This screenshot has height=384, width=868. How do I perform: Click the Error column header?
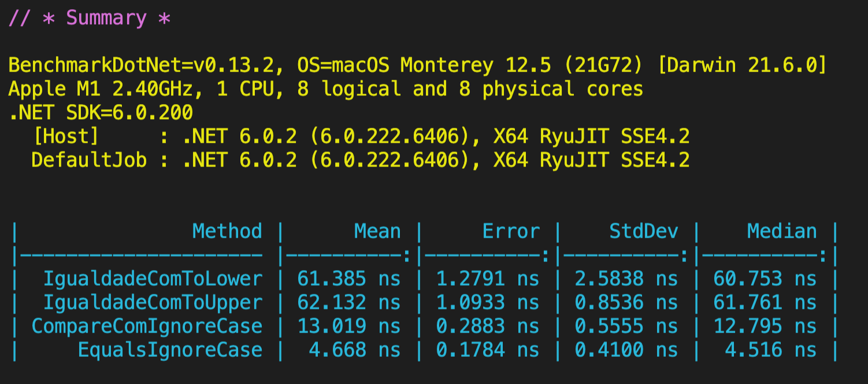[511, 231]
